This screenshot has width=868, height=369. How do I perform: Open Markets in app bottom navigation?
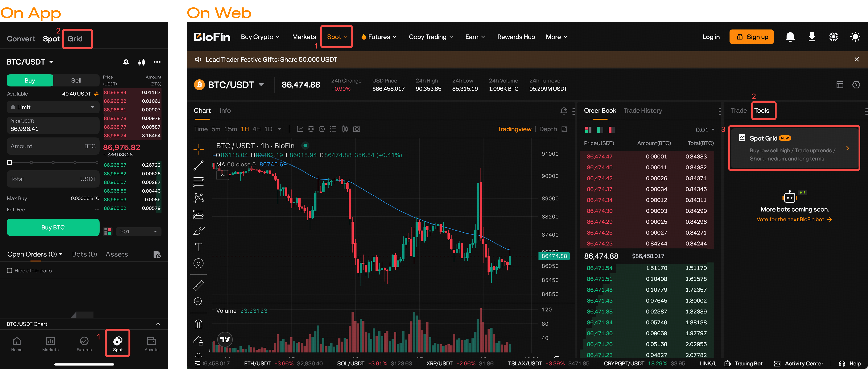[x=50, y=344]
